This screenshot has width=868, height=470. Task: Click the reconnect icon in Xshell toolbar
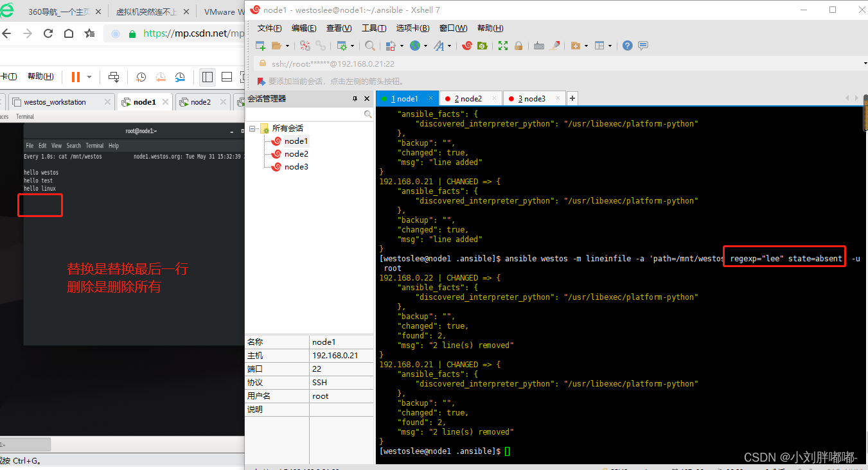[x=305, y=46]
